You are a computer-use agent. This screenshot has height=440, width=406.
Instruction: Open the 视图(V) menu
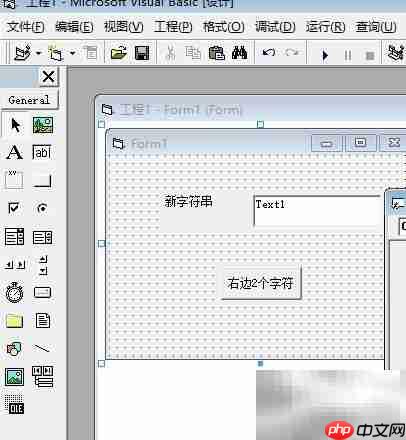click(123, 27)
